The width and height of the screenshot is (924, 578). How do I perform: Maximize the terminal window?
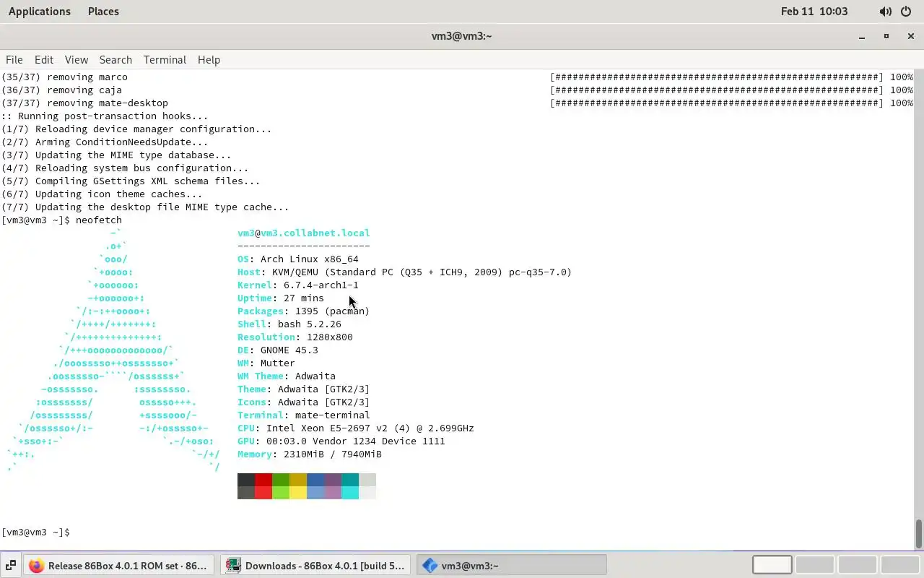tap(886, 36)
